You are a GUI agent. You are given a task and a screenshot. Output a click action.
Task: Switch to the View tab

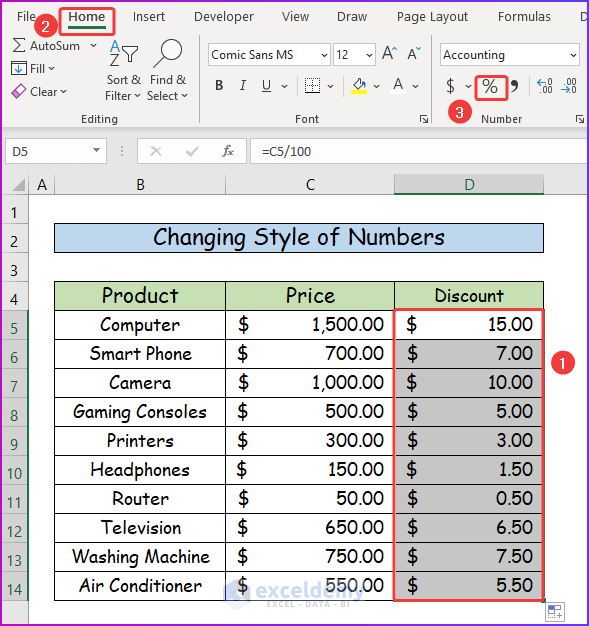point(295,17)
